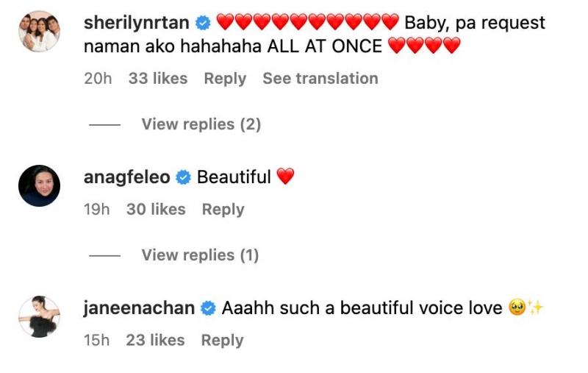
Task: Click the sherilynrtan username
Action: (x=137, y=23)
